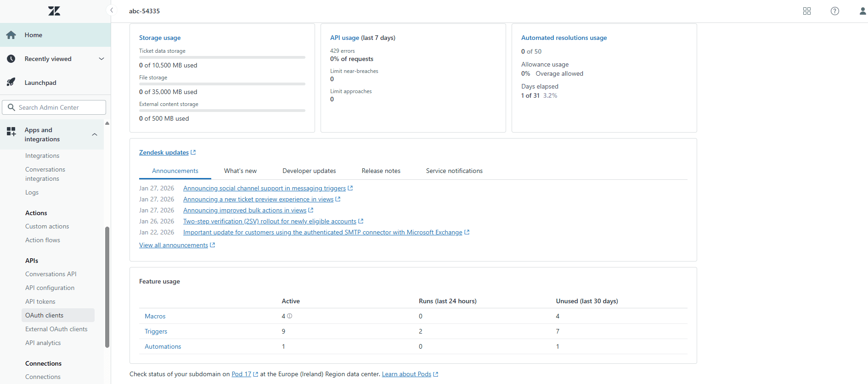Expand the Recently viewed chevron

(101, 59)
